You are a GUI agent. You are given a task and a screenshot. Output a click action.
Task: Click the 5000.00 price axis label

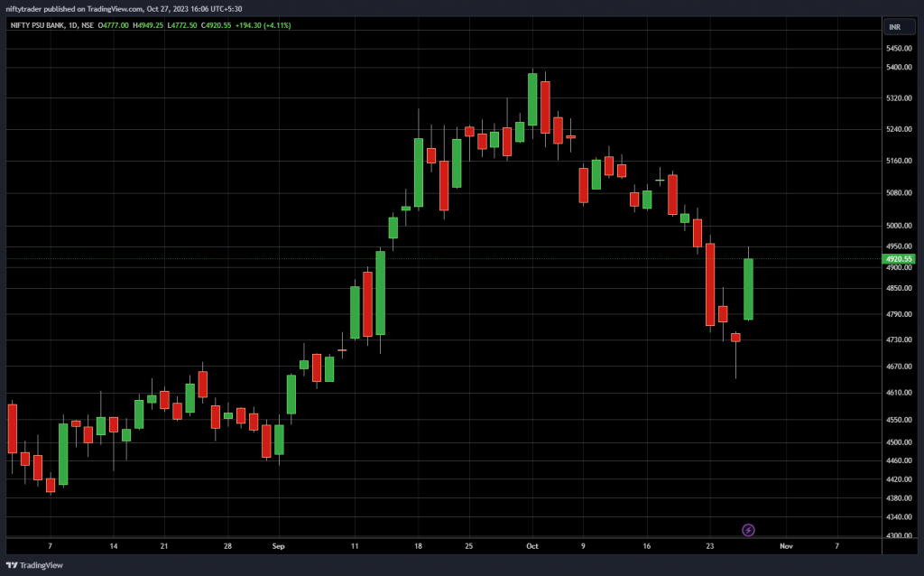pos(899,226)
